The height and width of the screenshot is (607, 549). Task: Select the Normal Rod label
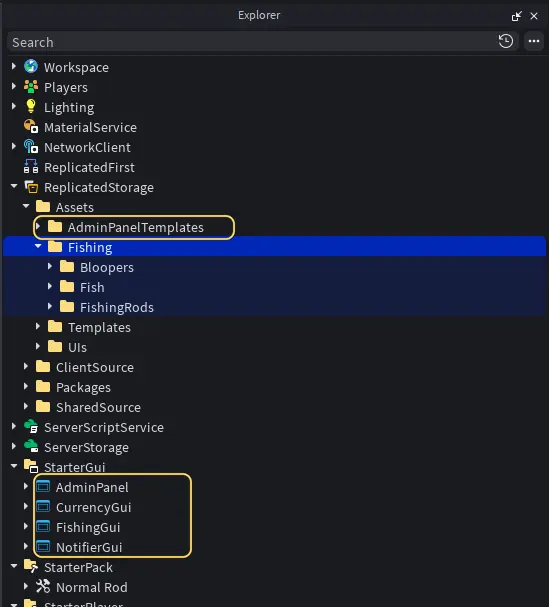92,587
